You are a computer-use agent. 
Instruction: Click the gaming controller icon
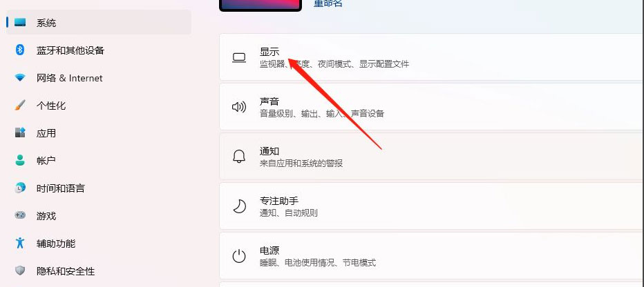20,215
